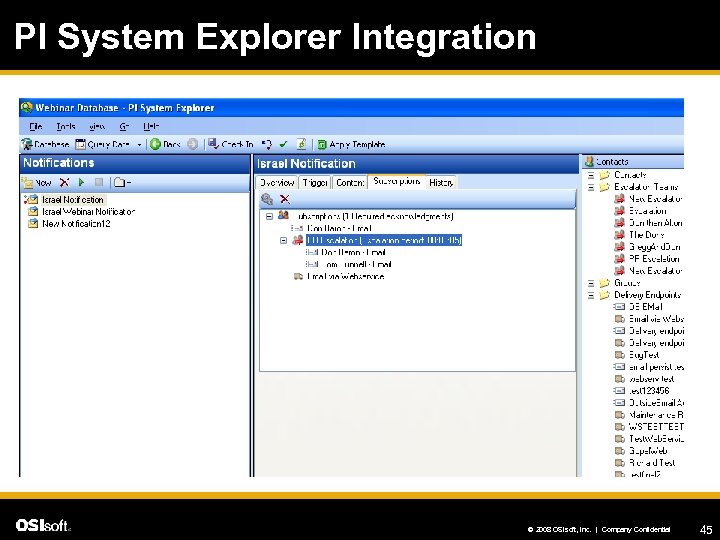Open the File menu
The width and height of the screenshot is (720, 540).
click(35, 126)
